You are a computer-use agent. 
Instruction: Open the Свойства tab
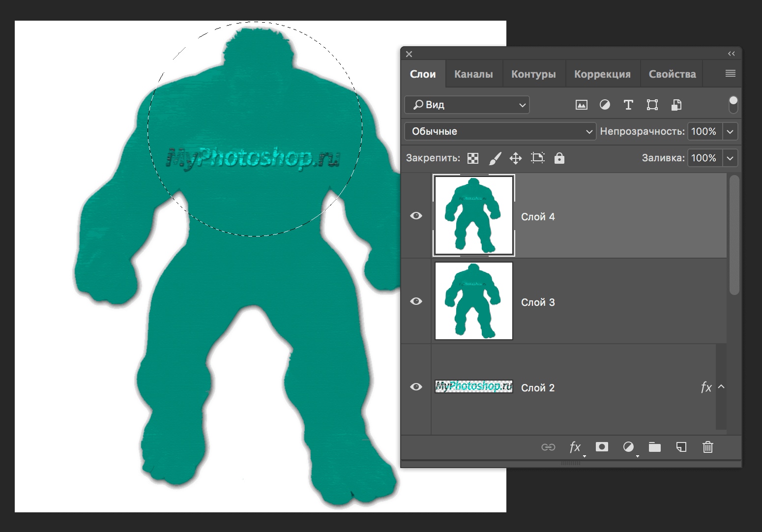point(672,74)
